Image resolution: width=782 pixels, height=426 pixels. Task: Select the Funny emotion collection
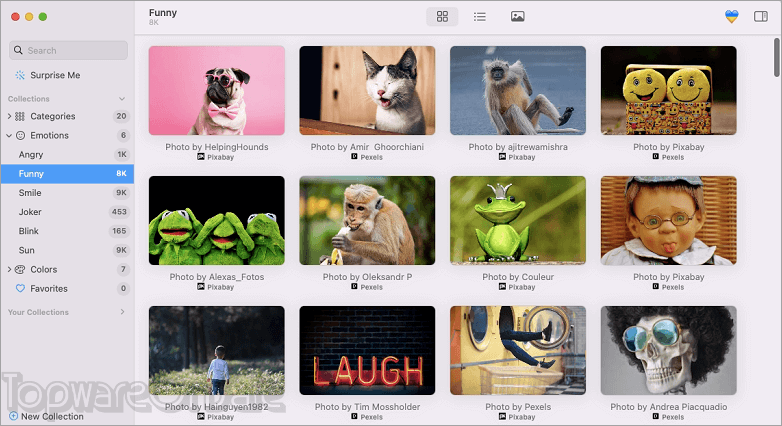67,174
